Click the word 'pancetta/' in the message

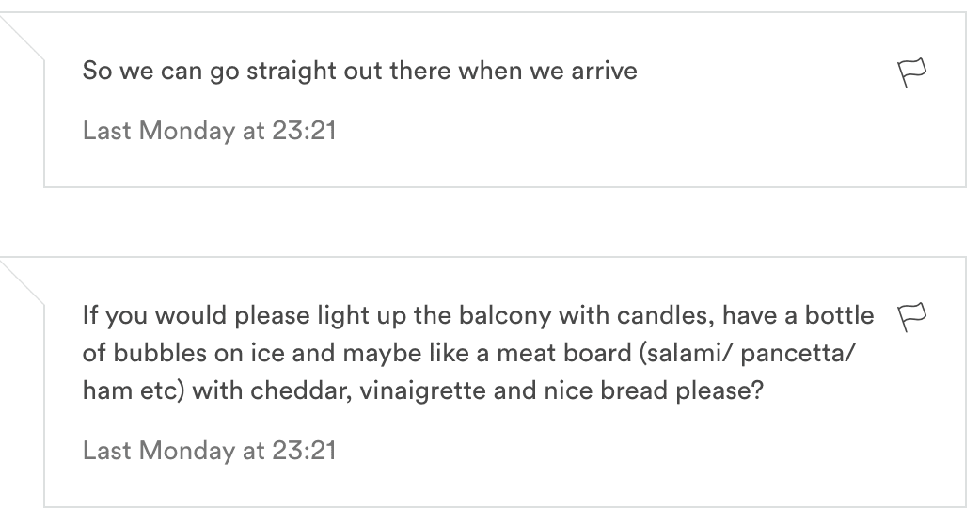[798, 353]
